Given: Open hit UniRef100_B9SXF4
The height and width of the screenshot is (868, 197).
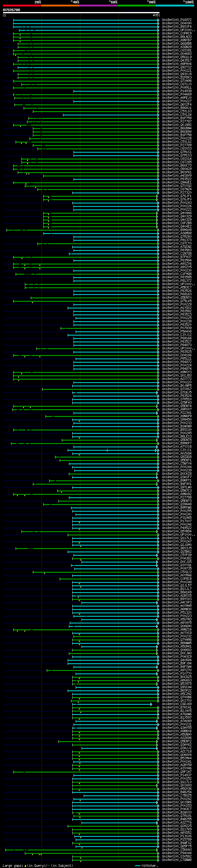Looking at the screenshot, I should click(x=177, y=26).
